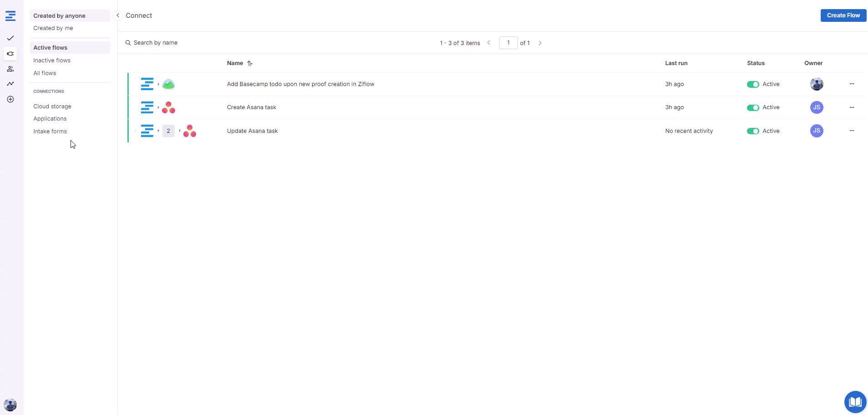
Task: Open the Cloud storage connections link
Action: click(x=52, y=106)
